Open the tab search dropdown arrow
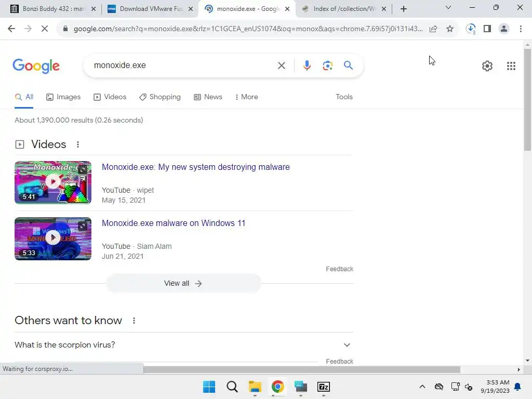The width and height of the screenshot is (532, 399). pyautogui.click(x=448, y=7)
